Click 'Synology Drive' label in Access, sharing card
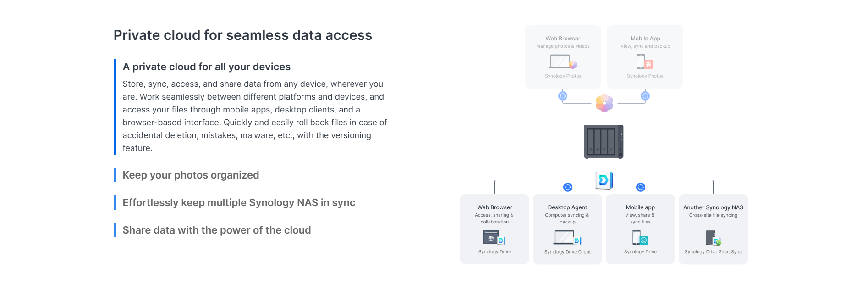Image resolution: width=868 pixels, height=296 pixels. pos(494,252)
